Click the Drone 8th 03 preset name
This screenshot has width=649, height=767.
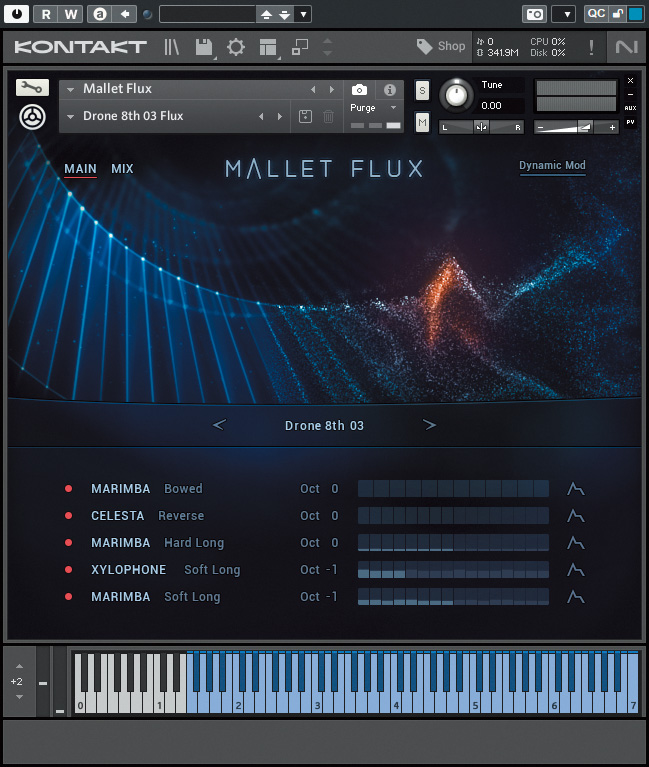(324, 426)
